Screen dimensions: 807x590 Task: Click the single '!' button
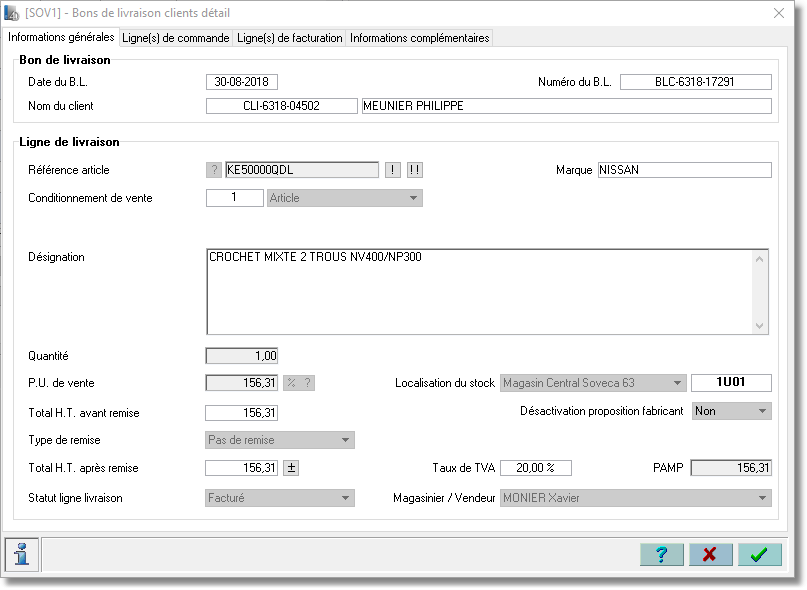393,170
